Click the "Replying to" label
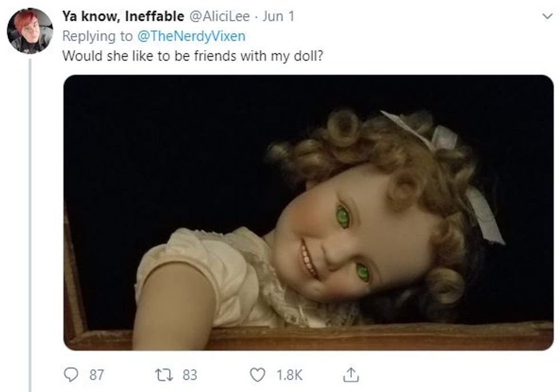This screenshot has width=560, height=392. click(x=97, y=37)
